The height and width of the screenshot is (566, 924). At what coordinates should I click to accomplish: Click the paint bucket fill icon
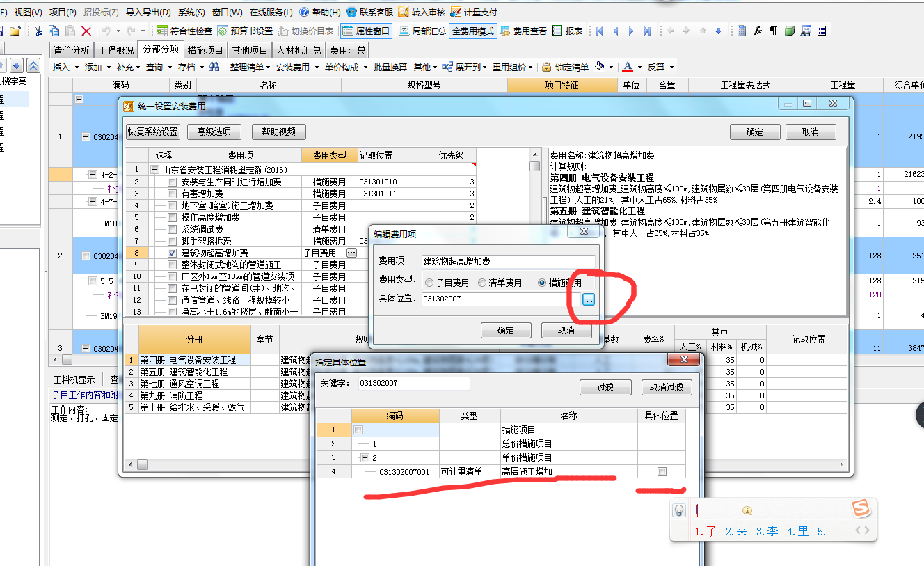pyautogui.click(x=600, y=67)
